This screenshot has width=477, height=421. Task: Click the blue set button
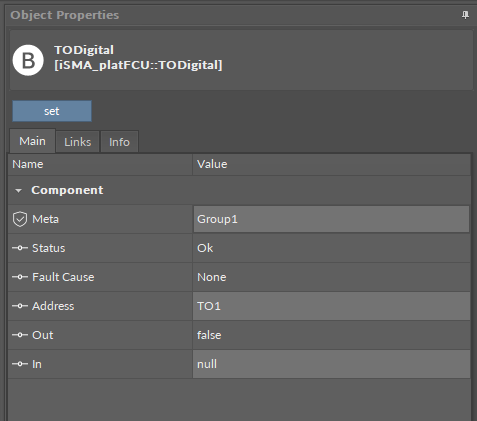point(52,111)
